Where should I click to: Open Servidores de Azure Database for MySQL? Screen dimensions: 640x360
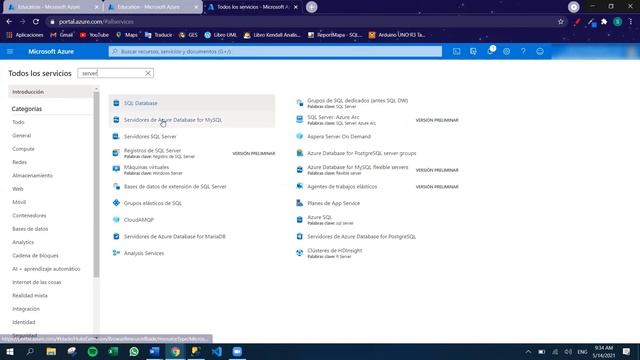click(173, 120)
